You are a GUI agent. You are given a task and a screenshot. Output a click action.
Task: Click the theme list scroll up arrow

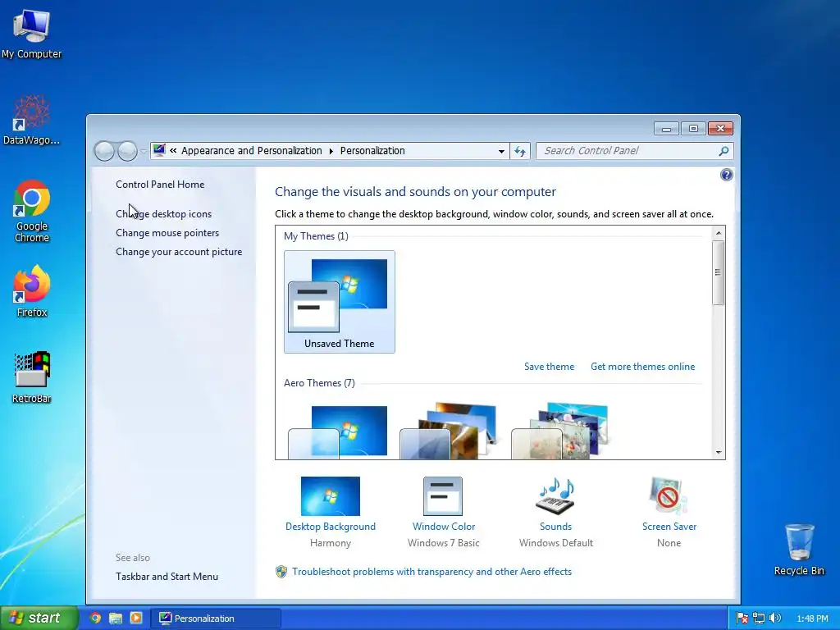click(719, 232)
